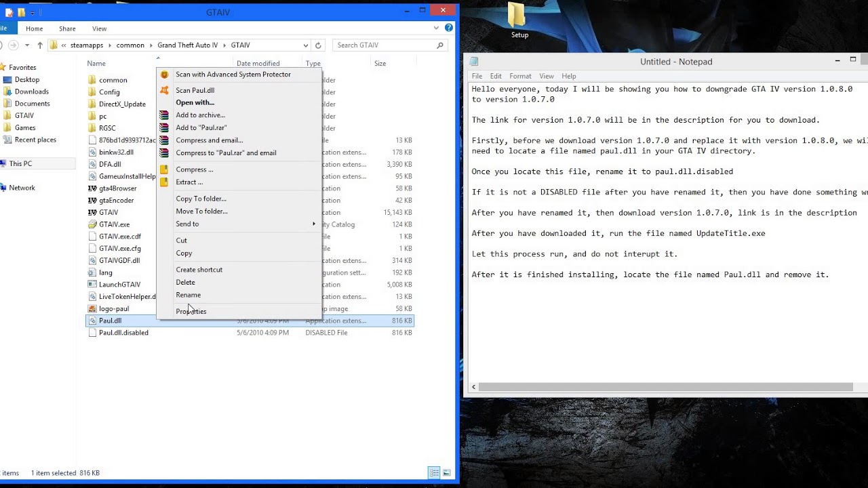Open the recent locations dropdown arrow

pos(27,45)
